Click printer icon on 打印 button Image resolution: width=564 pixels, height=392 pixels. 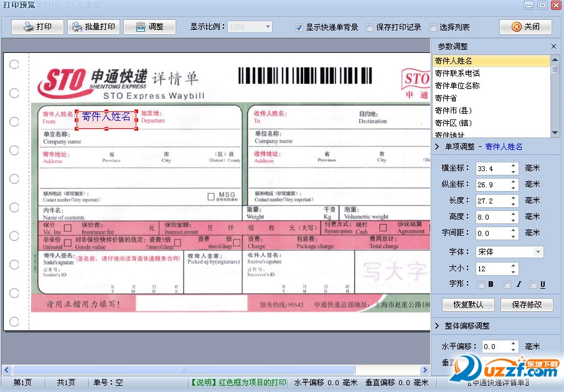coord(29,27)
